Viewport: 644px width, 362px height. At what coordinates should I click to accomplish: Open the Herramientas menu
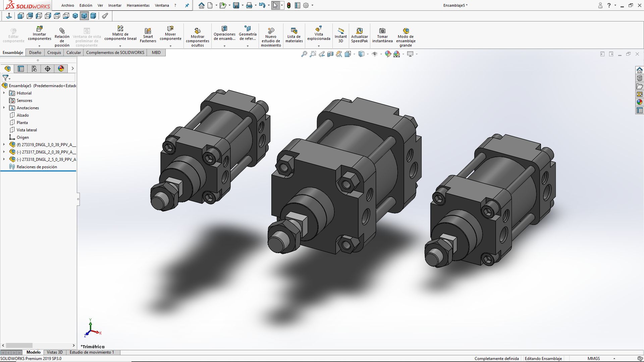click(138, 5)
